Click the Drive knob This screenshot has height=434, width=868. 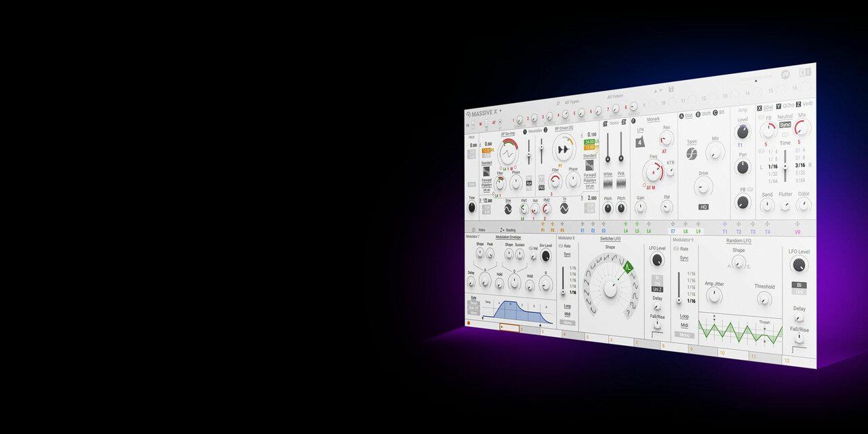(x=703, y=186)
